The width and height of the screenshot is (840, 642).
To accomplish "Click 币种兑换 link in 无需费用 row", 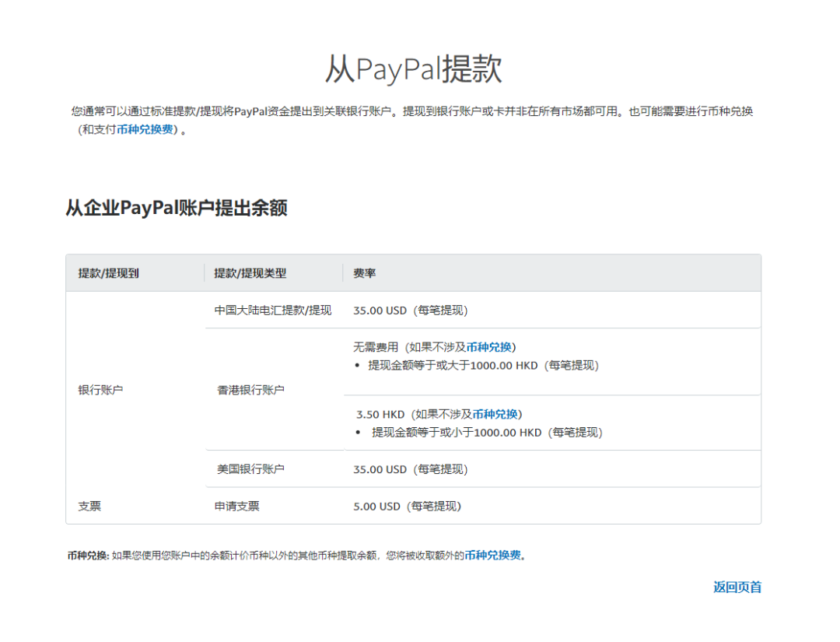I will coord(488,347).
